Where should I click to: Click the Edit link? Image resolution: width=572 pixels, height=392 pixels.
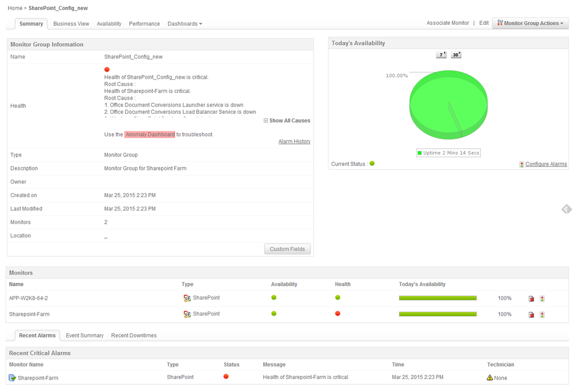click(484, 23)
